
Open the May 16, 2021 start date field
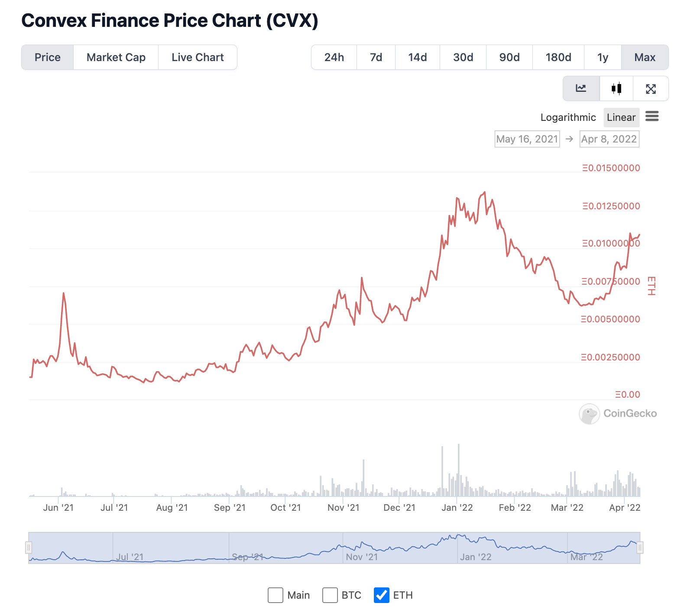[x=527, y=139]
